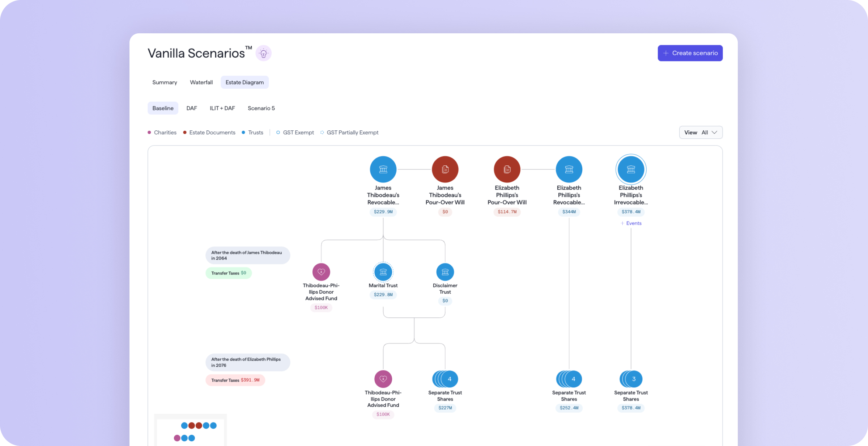This screenshot has height=446, width=868.
Task: Click the lightbulb icon beside Vanilla Scenarios
Action: coord(263,53)
